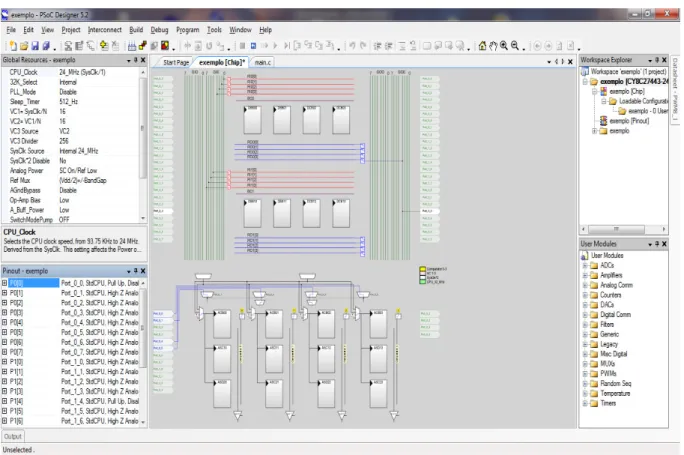
Task: Select the hand Pan tool
Action: [x=493, y=46]
